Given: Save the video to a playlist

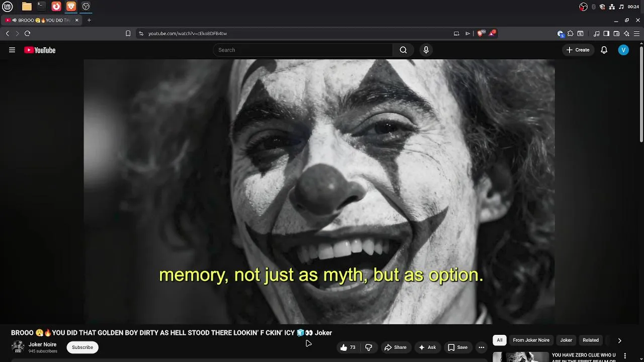Looking at the screenshot, I should (458, 347).
